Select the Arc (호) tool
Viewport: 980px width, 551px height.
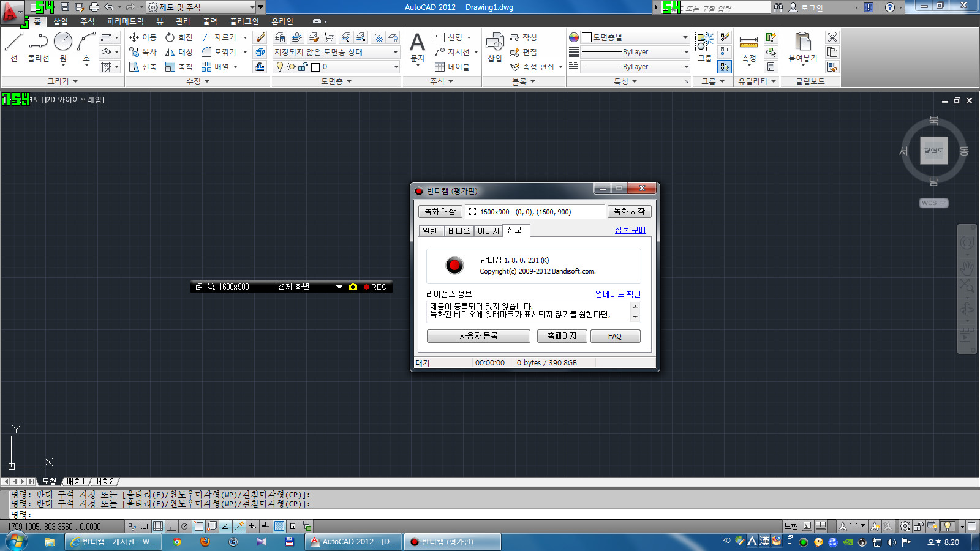pos(86,48)
